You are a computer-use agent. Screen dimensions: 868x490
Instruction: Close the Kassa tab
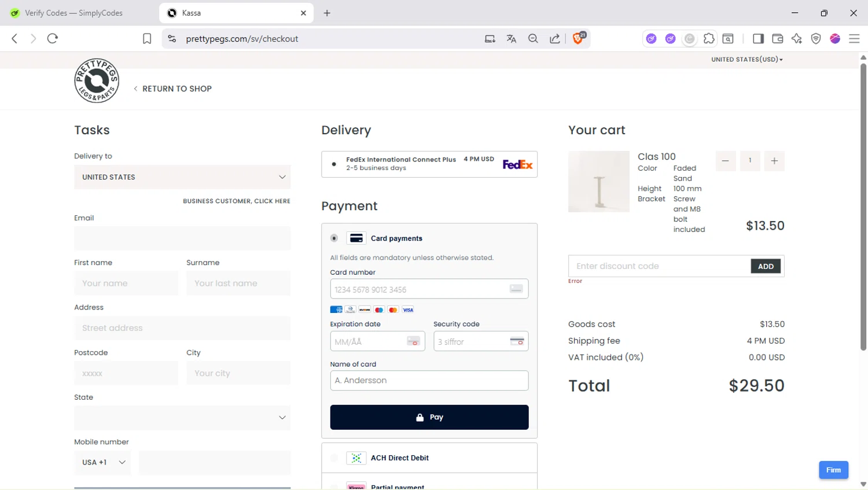[x=303, y=13]
